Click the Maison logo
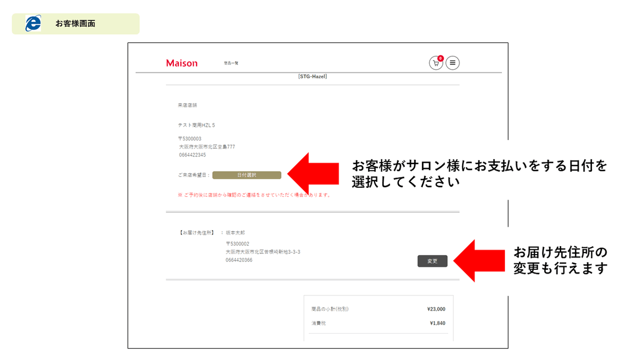This screenshot has height=362, width=644. (x=182, y=63)
